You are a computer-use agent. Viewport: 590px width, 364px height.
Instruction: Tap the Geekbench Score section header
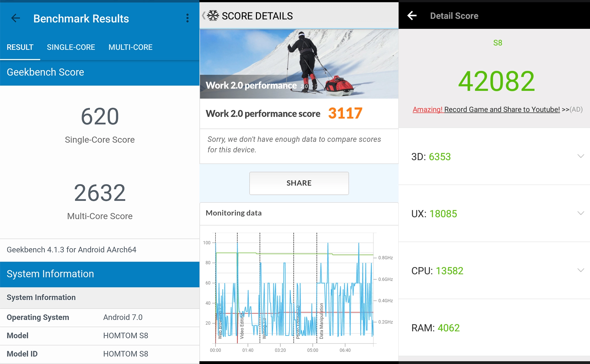(100, 73)
